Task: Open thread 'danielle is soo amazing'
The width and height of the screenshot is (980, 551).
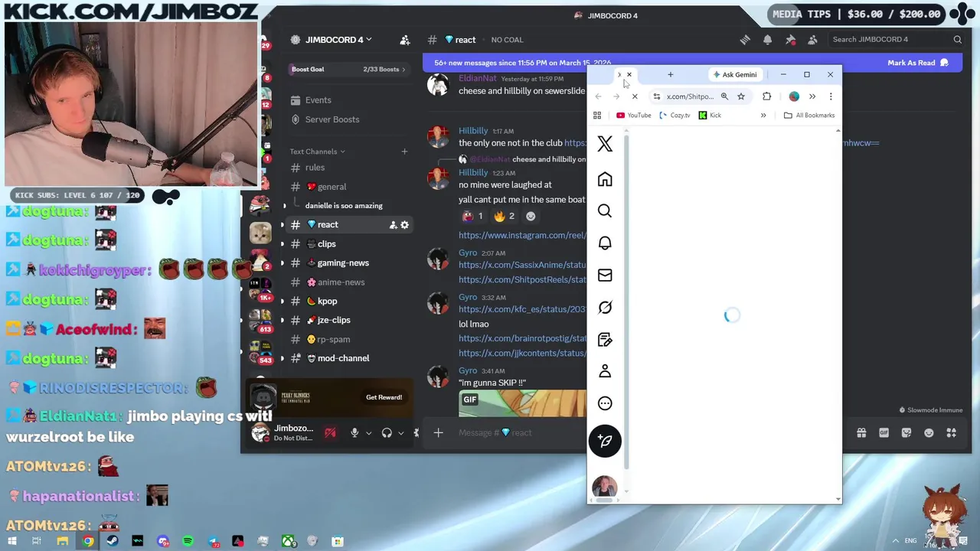Action: click(x=344, y=206)
